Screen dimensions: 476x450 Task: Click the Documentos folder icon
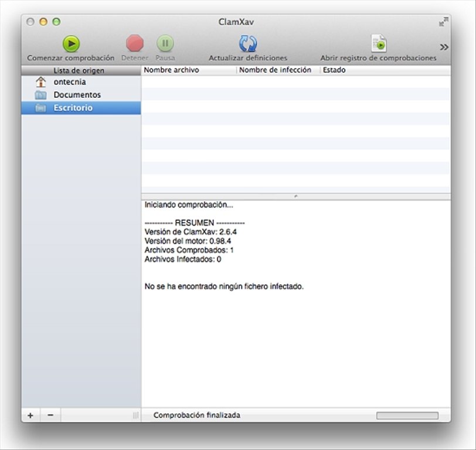pos(40,95)
